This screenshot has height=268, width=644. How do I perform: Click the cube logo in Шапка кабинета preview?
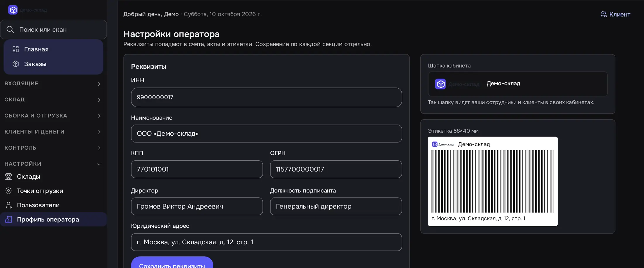click(x=440, y=84)
